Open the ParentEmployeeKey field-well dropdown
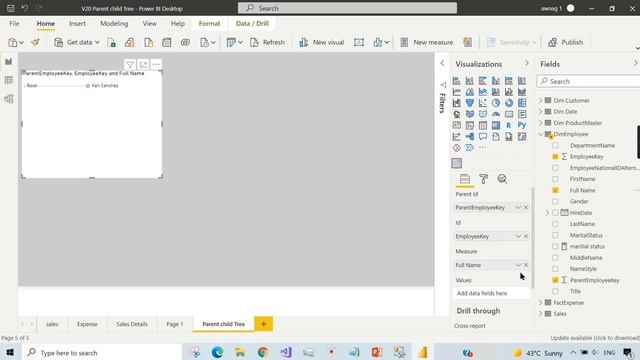 (x=518, y=207)
